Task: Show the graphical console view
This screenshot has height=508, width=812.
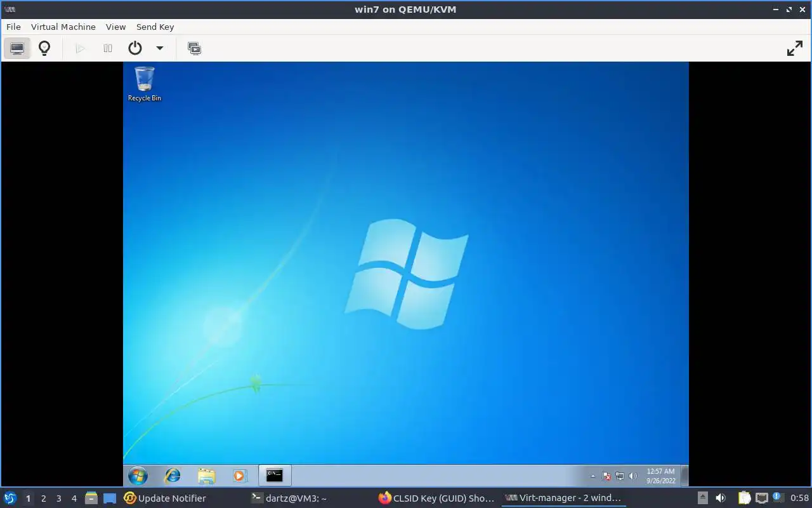Action: (17, 48)
